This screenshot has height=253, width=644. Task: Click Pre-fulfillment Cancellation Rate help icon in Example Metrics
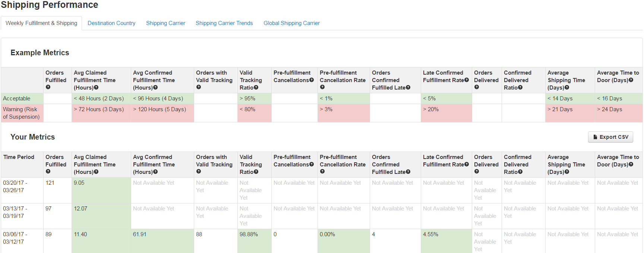(x=322, y=87)
